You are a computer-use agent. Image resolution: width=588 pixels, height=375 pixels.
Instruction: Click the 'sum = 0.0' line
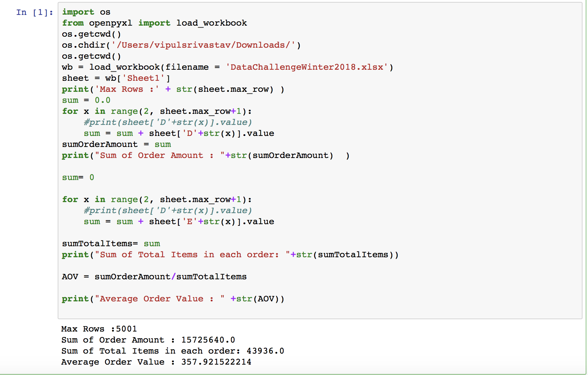tap(86, 100)
